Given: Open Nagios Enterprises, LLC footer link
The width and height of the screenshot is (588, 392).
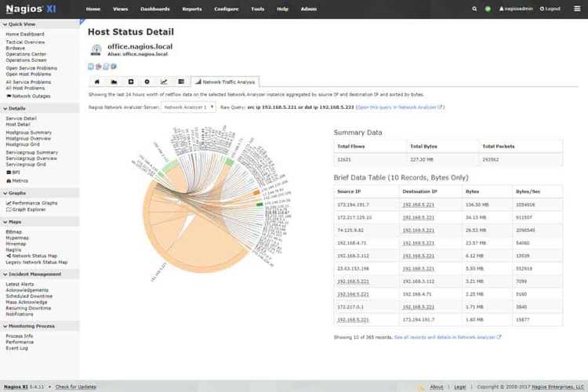Looking at the screenshot, I should [x=557, y=387].
